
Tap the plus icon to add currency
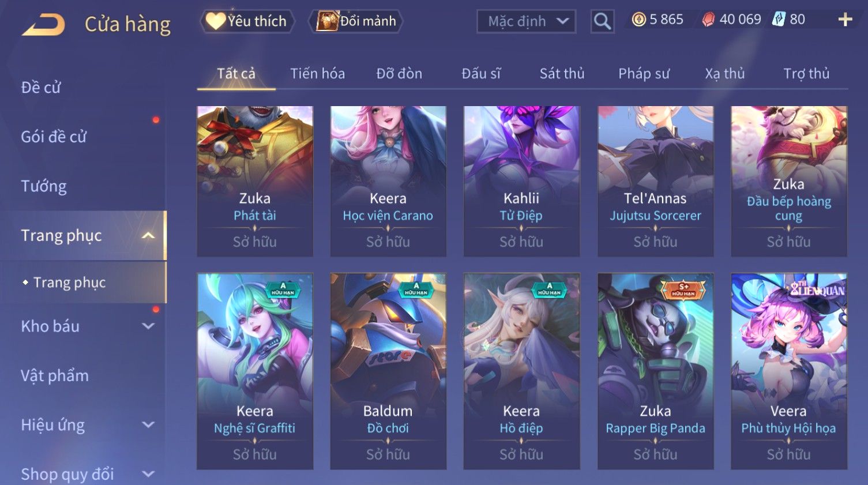pyautogui.click(x=845, y=20)
